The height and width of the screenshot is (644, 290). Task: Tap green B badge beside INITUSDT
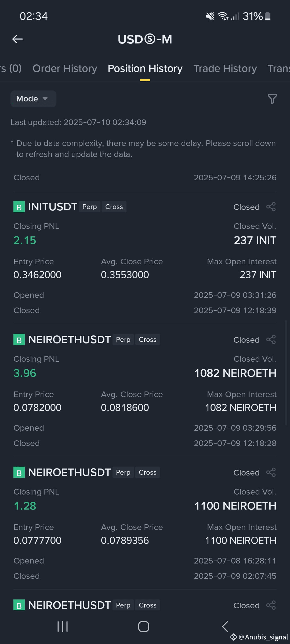(x=19, y=207)
